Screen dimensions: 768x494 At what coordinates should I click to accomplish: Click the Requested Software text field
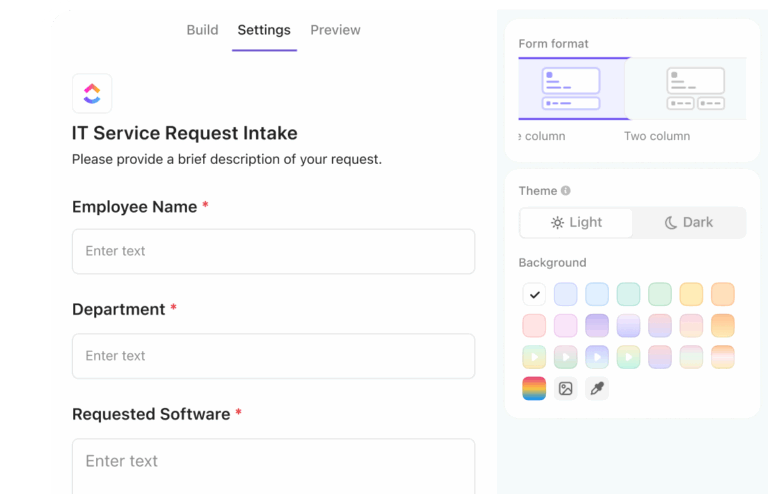tap(273, 466)
